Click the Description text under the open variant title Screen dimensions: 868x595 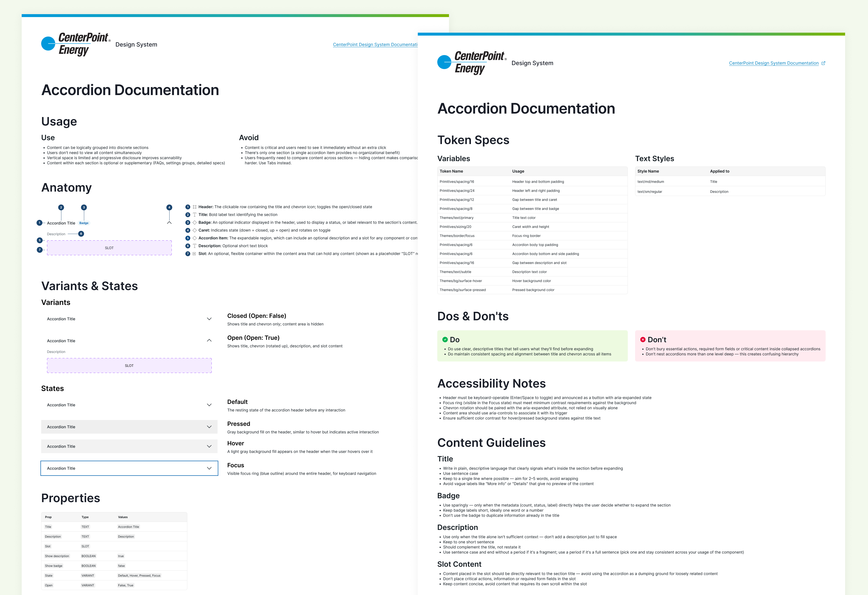[x=56, y=352]
